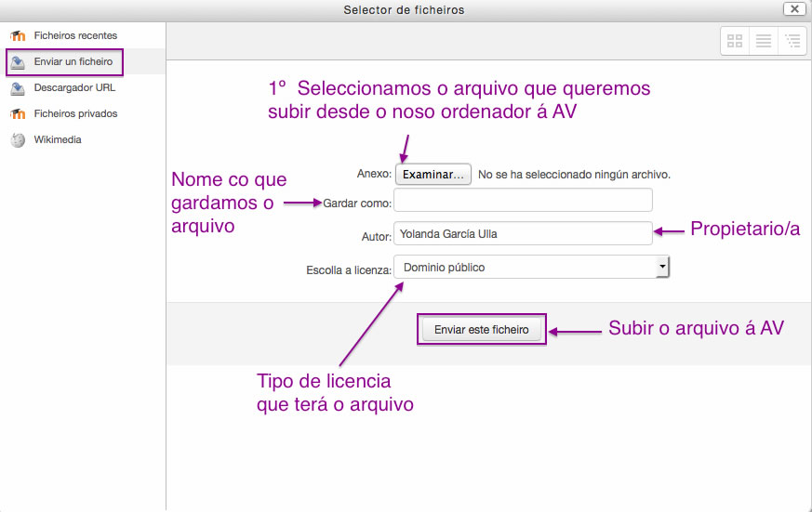
Task: Click the 'Gardar como:' label
Action: (357, 203)
